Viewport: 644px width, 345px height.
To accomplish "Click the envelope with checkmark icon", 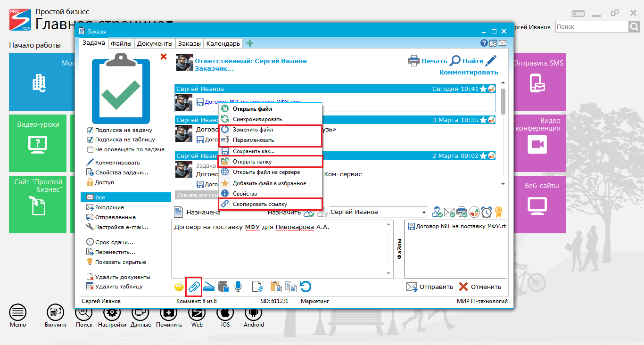I will [450, 212].
